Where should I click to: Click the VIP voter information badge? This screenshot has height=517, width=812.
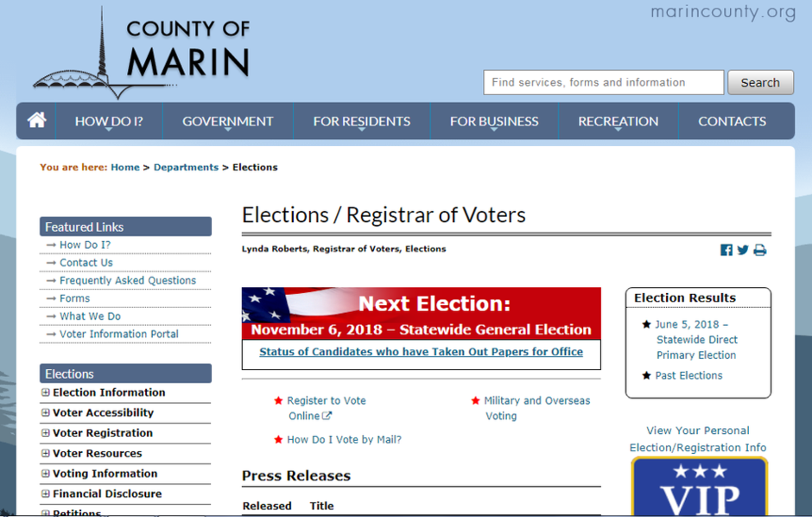pos(699,488)
